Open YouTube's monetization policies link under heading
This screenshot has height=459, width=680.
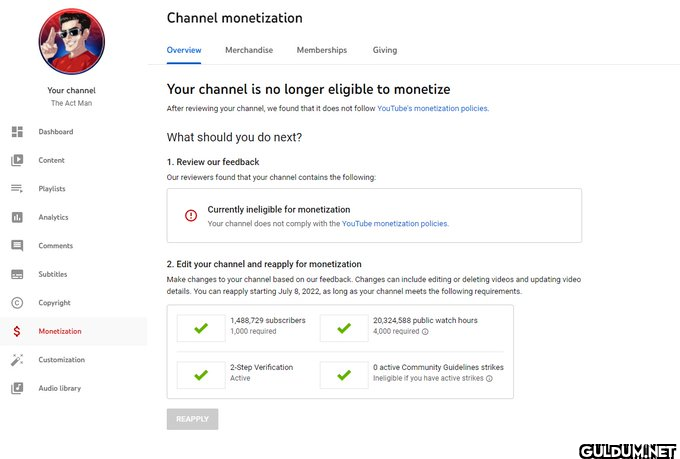tap(433, 108)
